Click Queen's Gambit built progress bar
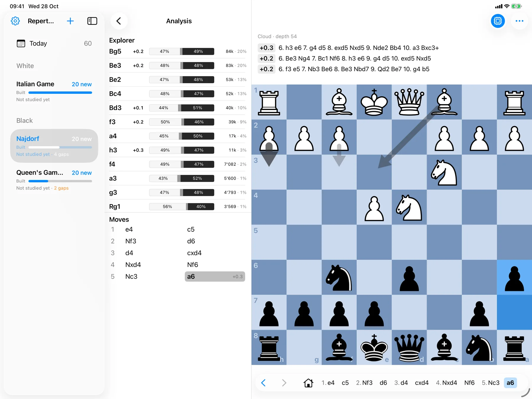532x399 pixels. (x=60, y=181)
